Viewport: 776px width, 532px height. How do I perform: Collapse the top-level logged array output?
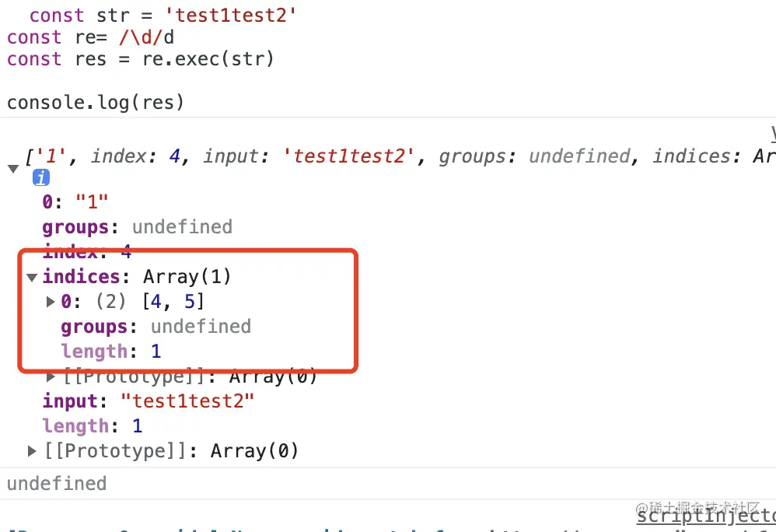12,168
